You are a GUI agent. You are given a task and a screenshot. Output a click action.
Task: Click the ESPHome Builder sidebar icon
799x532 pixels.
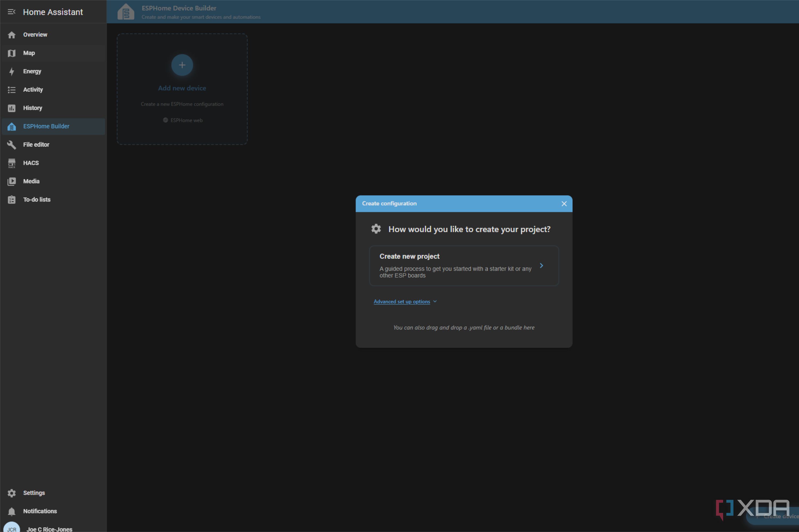pyautogui.click(x=11, y=127)
